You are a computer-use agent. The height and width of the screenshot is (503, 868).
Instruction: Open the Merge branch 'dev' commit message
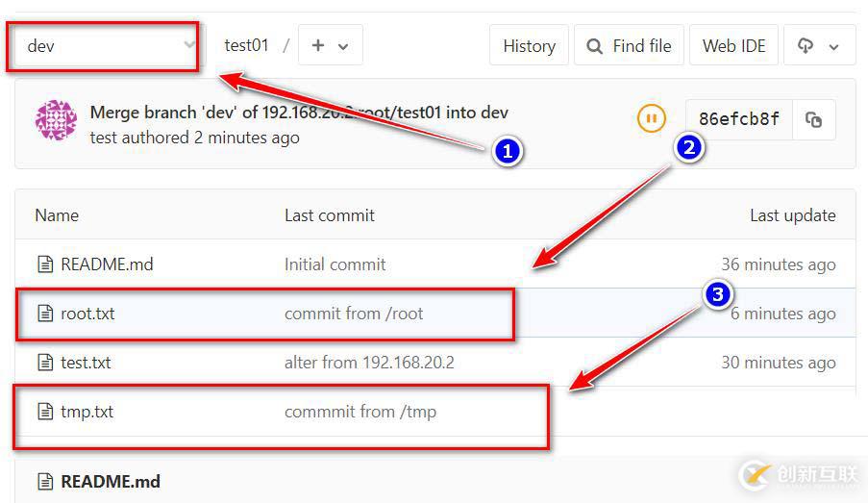(x=299, y=113)
